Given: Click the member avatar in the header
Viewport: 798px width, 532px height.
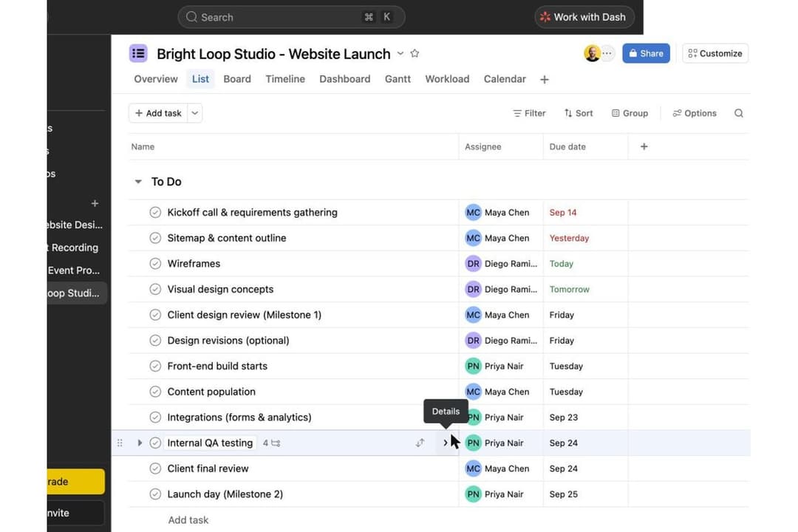Looking at the screenshot, I should point(591,53).
